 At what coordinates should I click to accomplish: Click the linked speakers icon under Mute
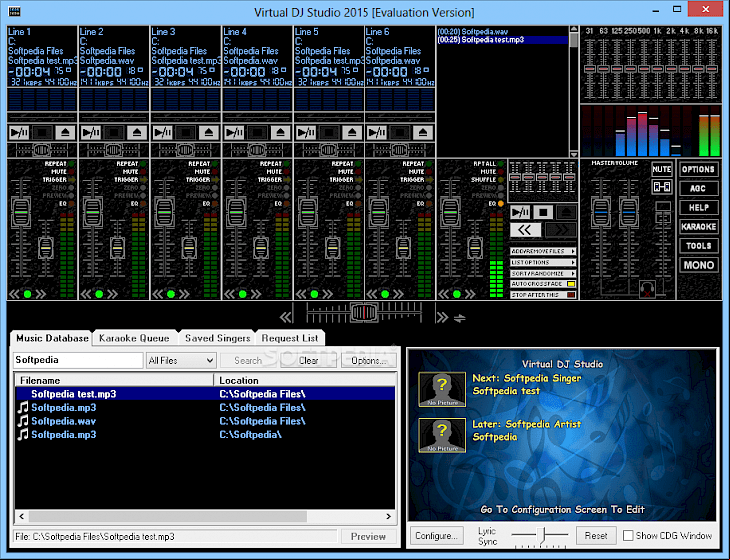tap(661, 187)
